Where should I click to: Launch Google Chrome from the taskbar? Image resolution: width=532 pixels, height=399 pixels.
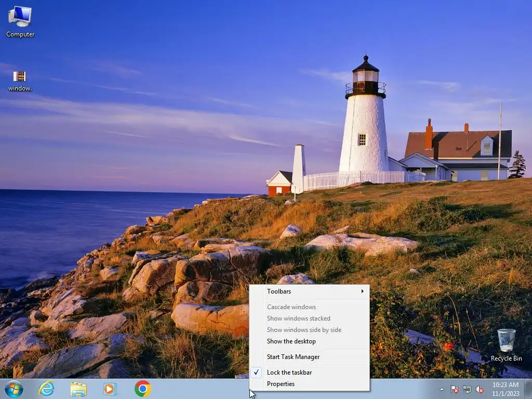pos(142,389)
